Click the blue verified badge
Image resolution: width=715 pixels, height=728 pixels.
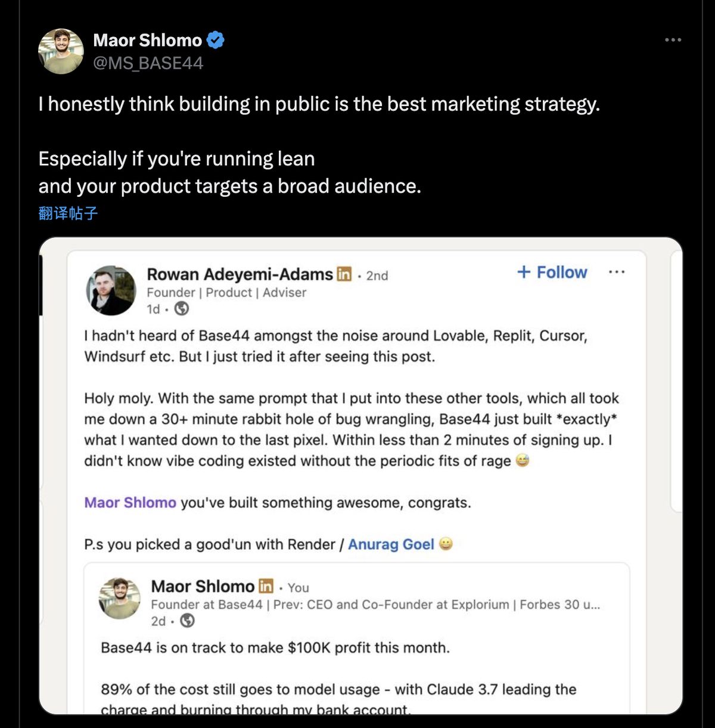[x=216, y=40]
